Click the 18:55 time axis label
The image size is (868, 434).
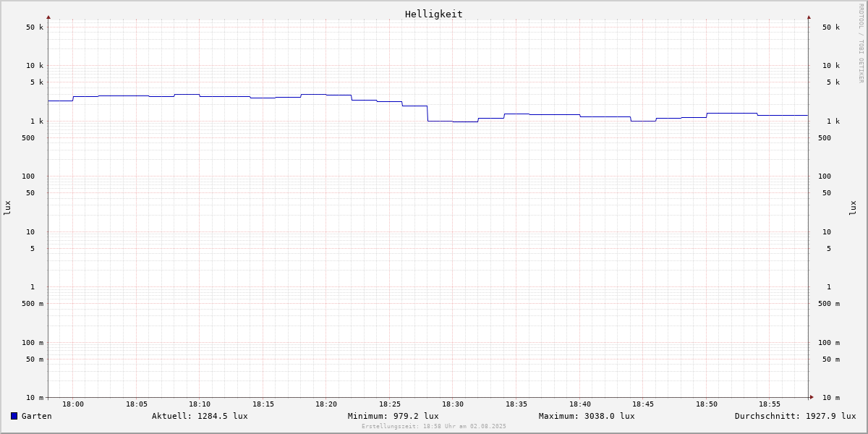click(x=770, y=404)
